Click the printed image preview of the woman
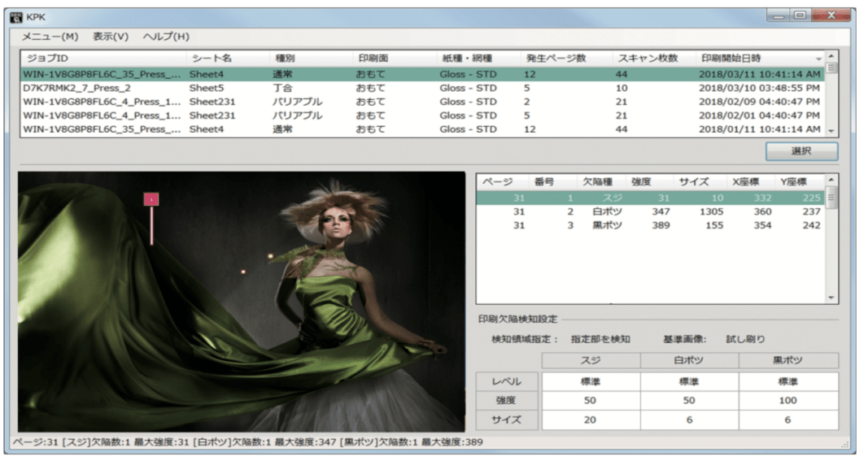Image resolution: width=868 pixels, height=461 pixels. tap(242, 302)
